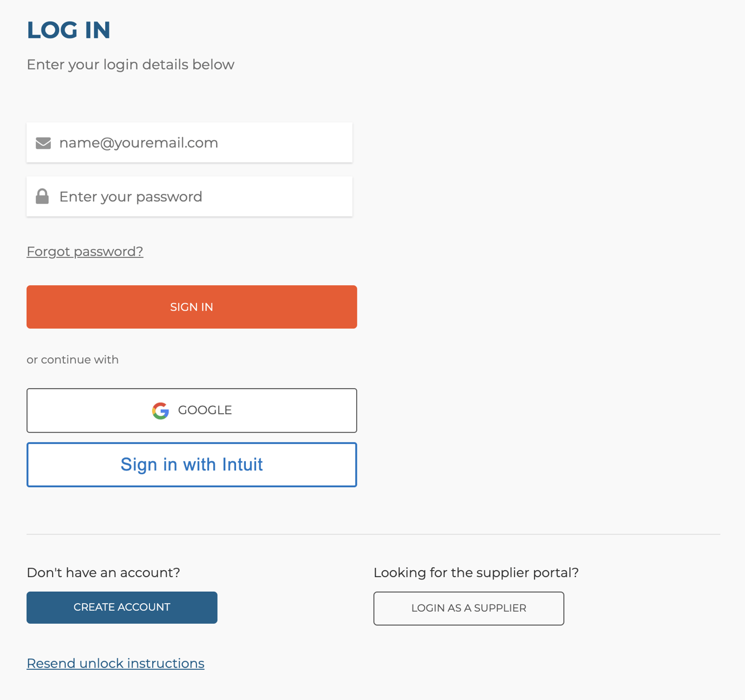Select the Enter your password placeholder
Screen dimensions: 745x700
(x=131, y=196)
